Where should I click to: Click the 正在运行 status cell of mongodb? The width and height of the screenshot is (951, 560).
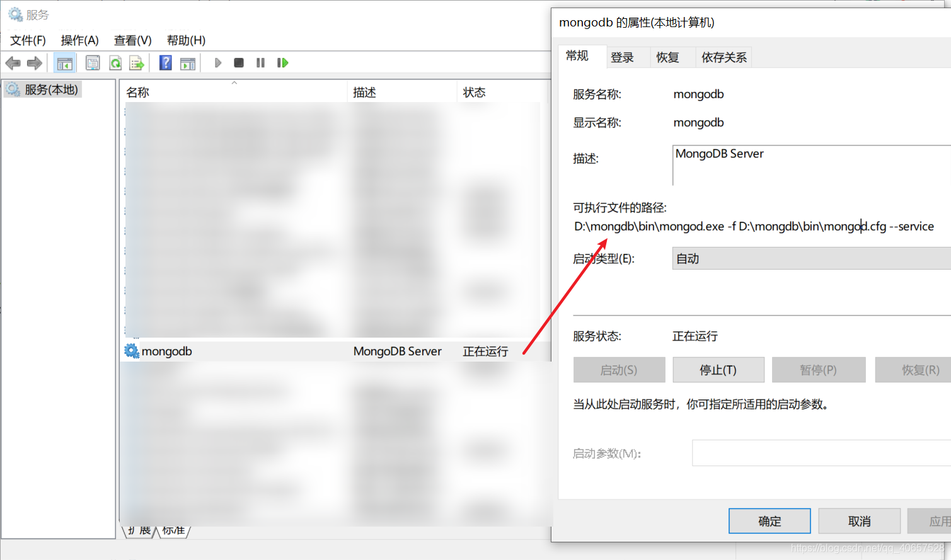pyautogui.click(x=485, y=351)
